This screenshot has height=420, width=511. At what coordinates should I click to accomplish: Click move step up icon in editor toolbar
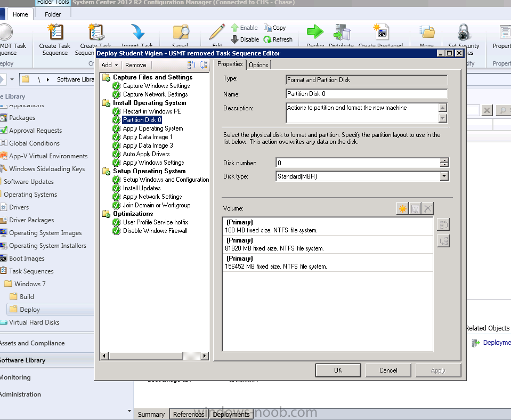pos(191,65)
